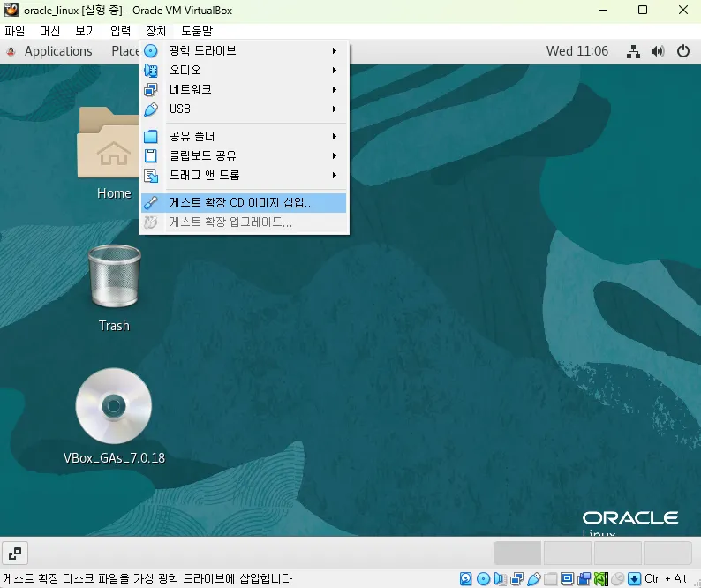Click the mouse integration status icon

tap(617, 579)
